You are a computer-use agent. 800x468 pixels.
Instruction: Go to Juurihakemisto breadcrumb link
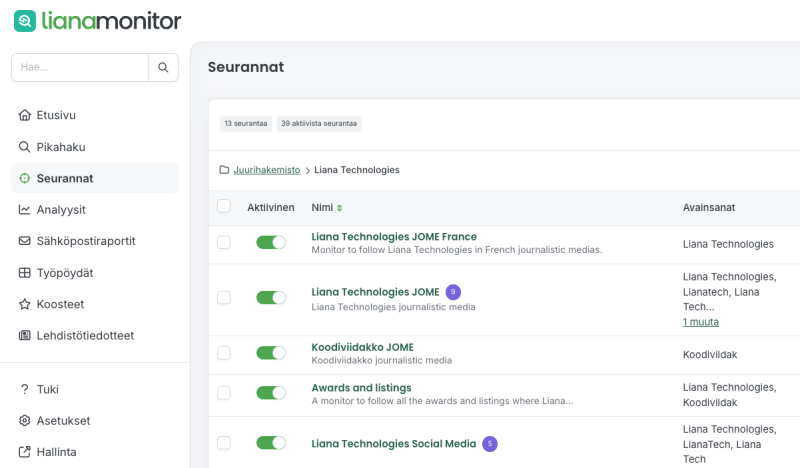tap(267, 170)
